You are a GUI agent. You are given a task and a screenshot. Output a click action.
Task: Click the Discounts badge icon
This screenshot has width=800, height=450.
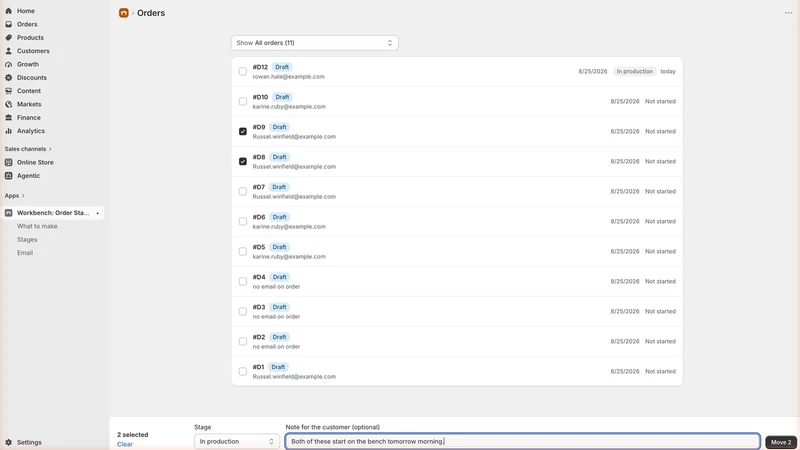coord(9,78)
